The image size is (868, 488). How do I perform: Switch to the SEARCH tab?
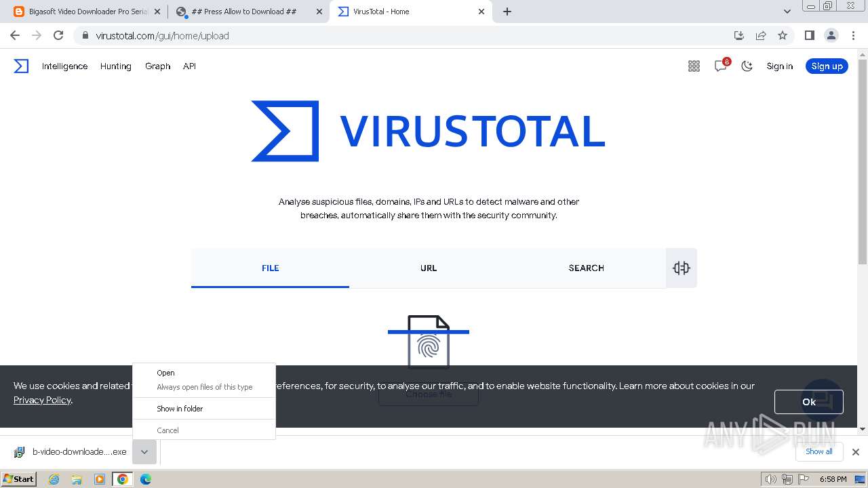(587, 268)
